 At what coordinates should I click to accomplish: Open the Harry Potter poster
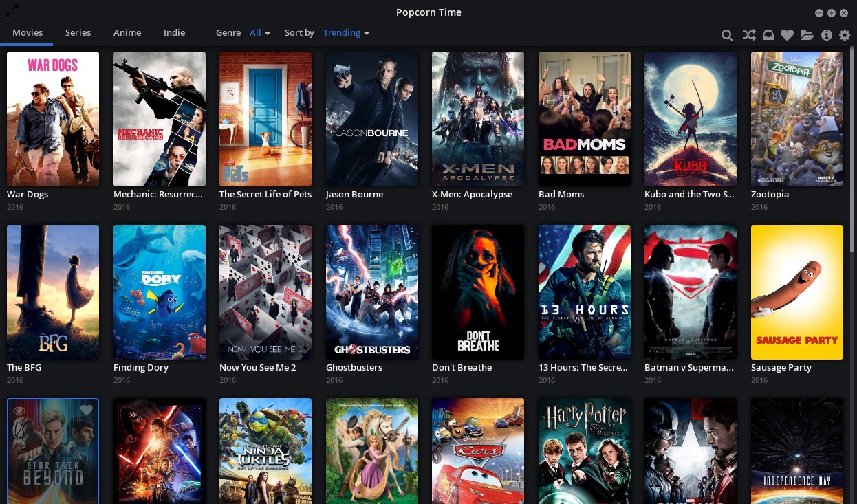585,451
